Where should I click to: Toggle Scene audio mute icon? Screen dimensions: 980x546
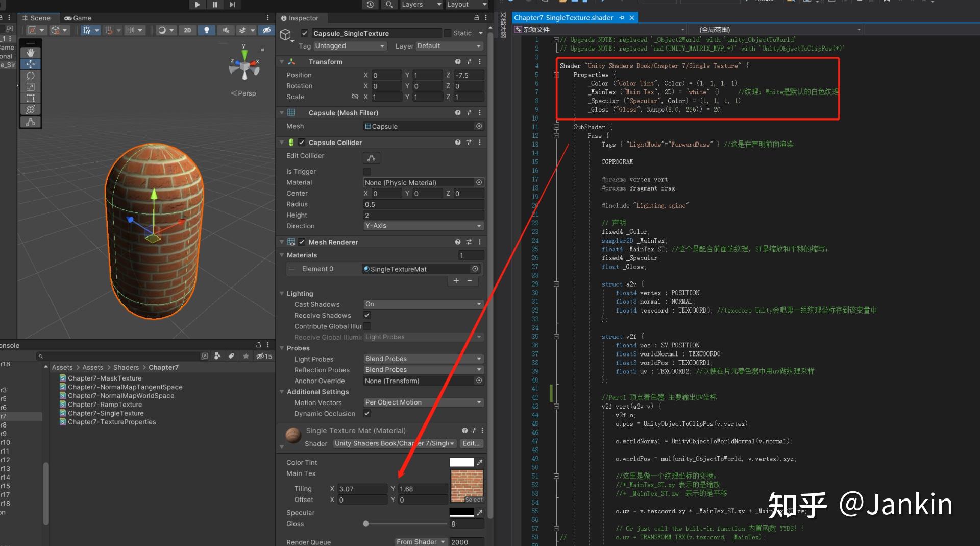point(226,30)
